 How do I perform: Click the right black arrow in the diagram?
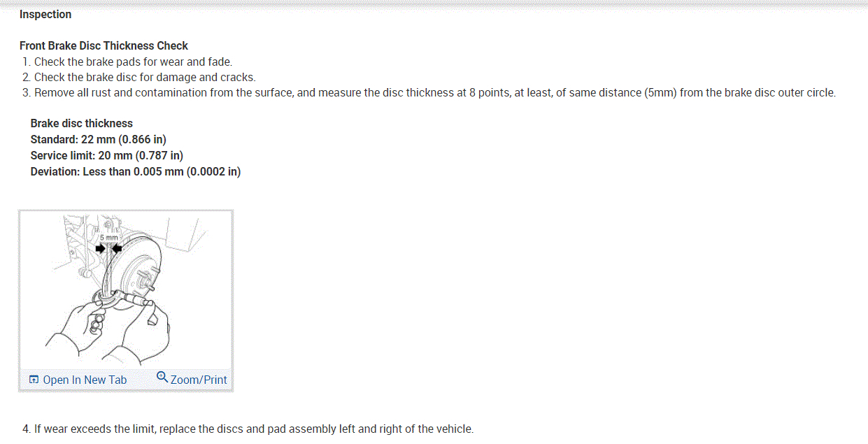click(x=117, y=248)
